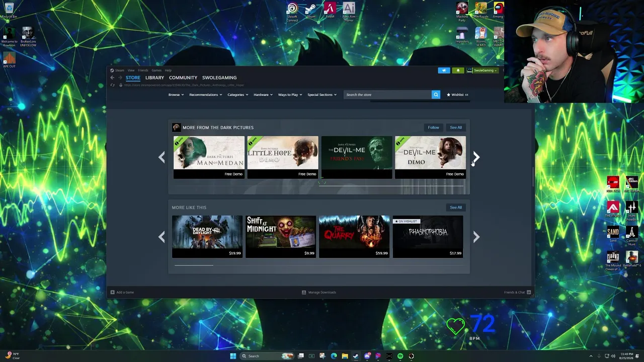The image size is (644, 362).
Task: Open Friends & Chat
Action: pos(518,292)
